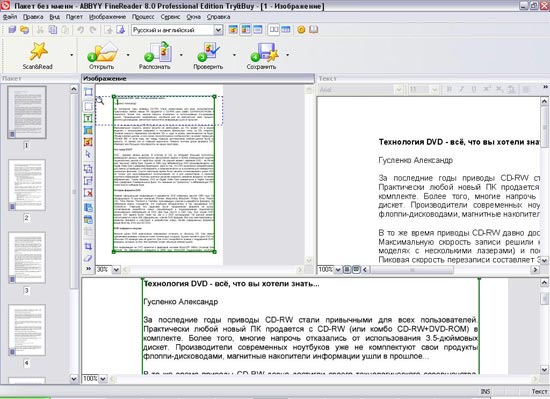The image size is (550, 399).
Task: Click the Сохранить (Save) floppy icon
Action: 265,53
